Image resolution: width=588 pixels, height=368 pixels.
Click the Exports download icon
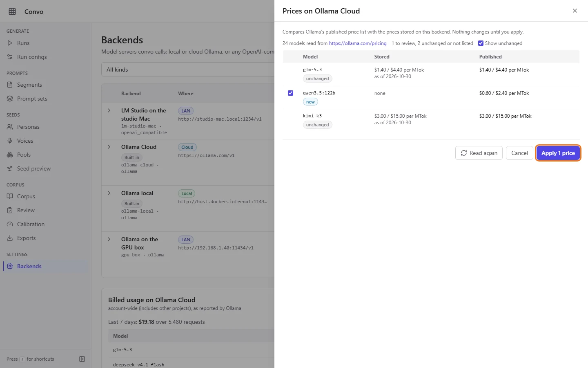10,238
